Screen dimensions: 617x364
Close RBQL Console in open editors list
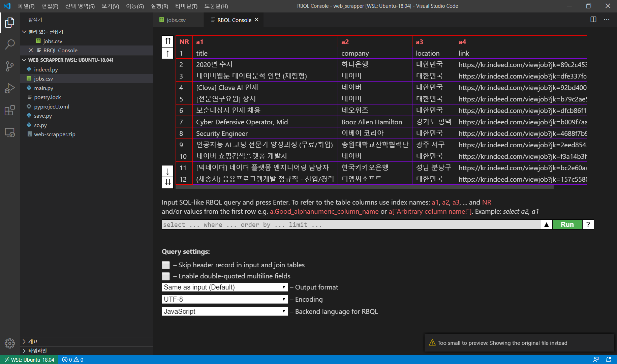[31, 50]
